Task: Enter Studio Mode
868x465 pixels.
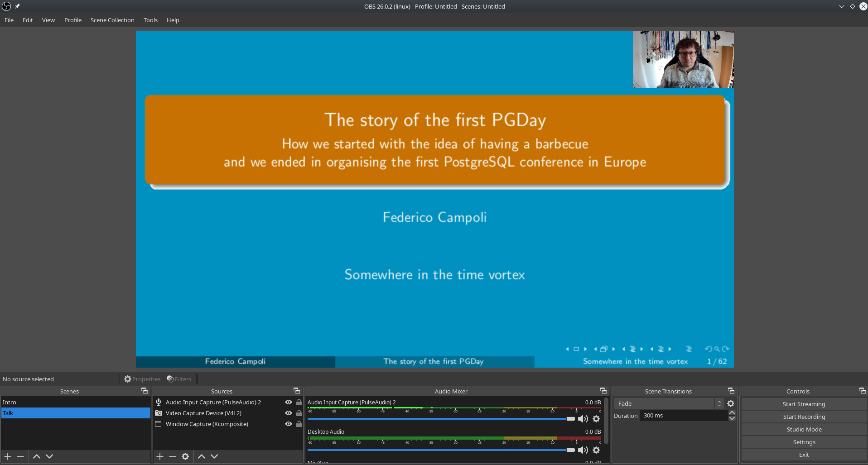Action: pos(804,429)
